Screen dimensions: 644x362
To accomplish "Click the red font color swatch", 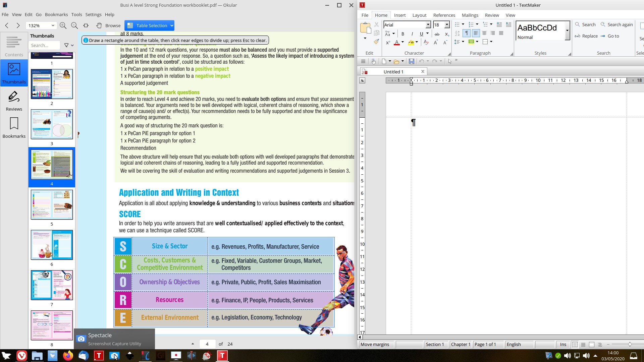I will pos(397,43).
